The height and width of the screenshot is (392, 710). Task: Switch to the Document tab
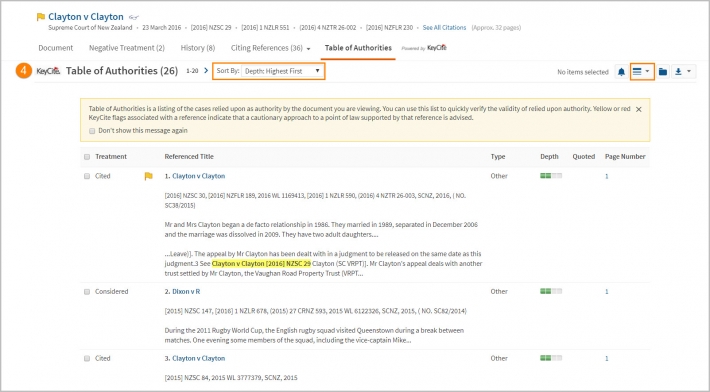[56, 48]
